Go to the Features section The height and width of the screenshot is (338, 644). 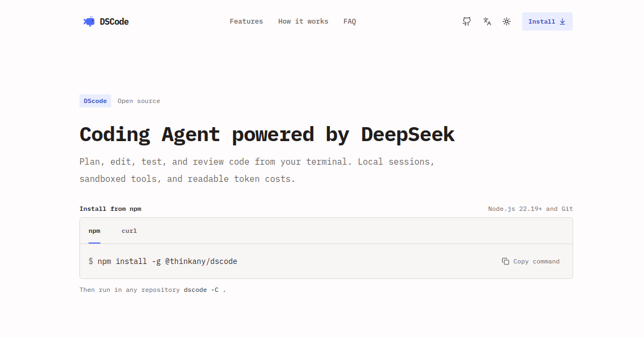[x=246, y=21]
